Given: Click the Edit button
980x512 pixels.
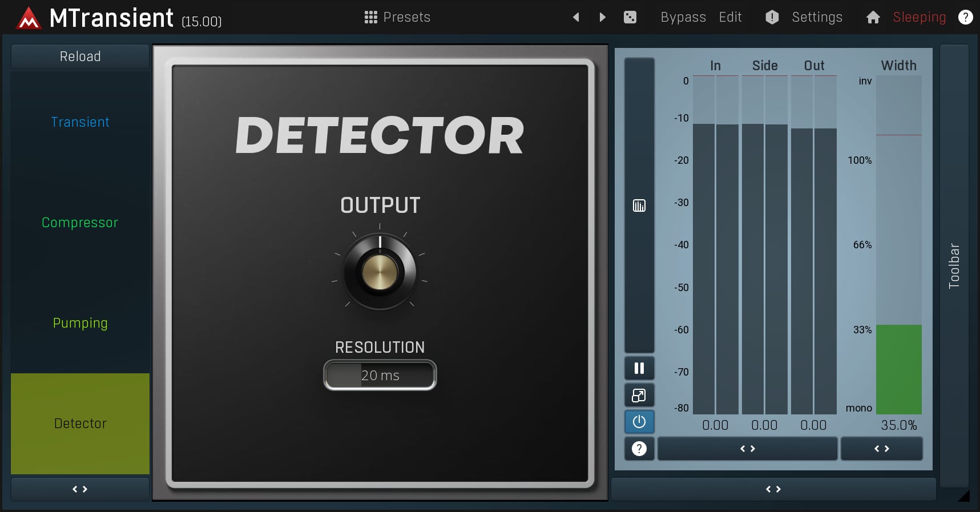Looking at the screenshot, I should click(x=730, y=18).
